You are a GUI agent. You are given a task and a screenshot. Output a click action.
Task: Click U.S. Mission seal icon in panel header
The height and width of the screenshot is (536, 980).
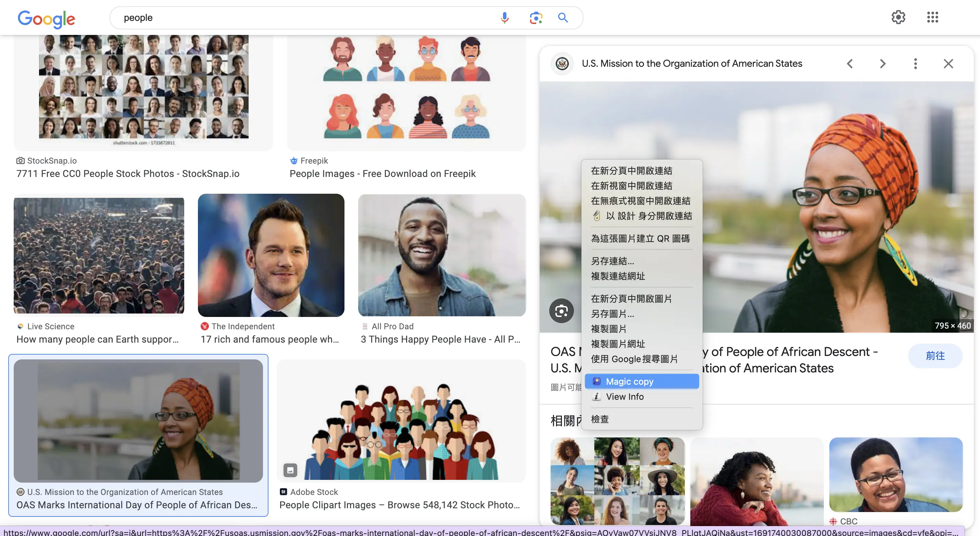(x=562, y=63)
